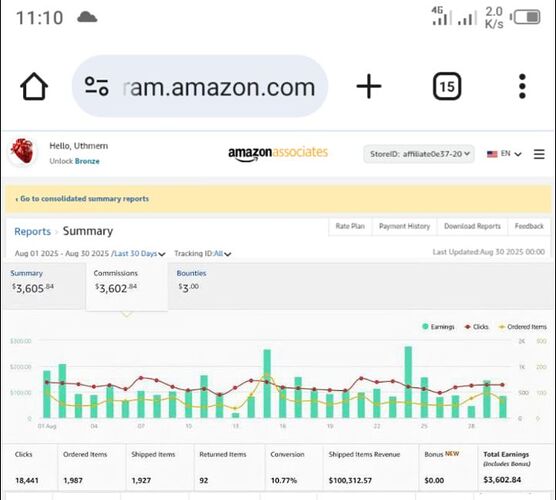Tap the browser home icon

(34, 86)
